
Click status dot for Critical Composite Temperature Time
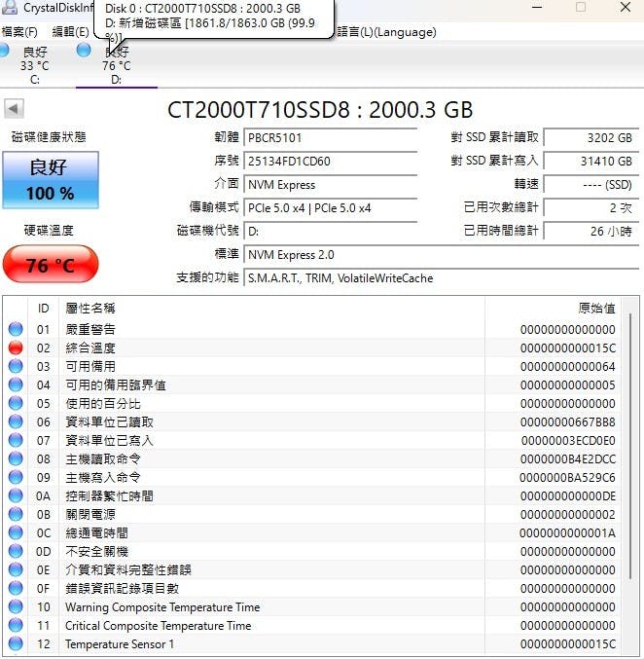click(x=16, y=625)
